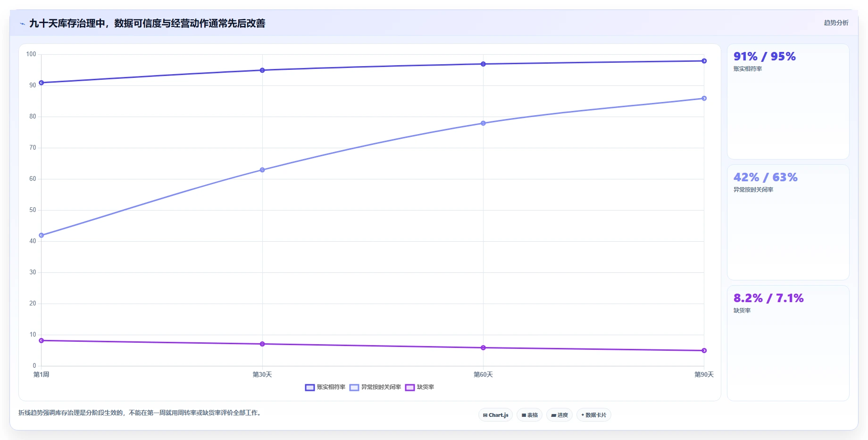Click the 进度 chip
The height and width of the screenshot is (440, 868).
(559, 415)
